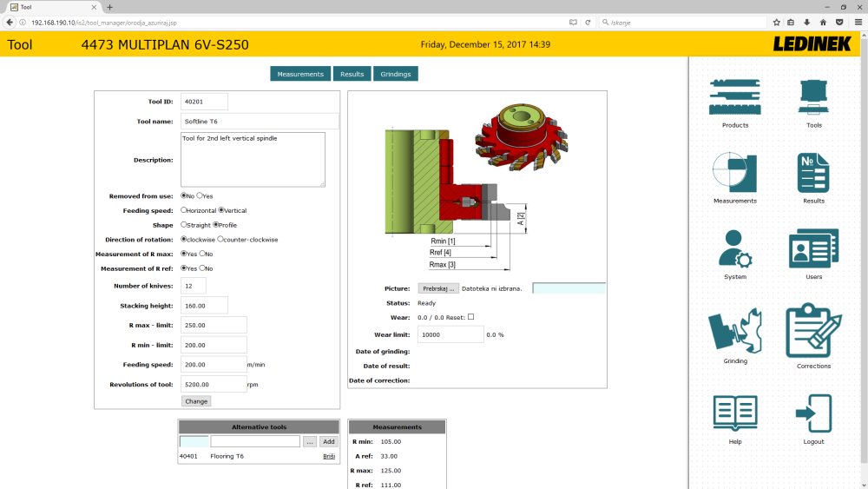Click the bookmarks library icon
Screen dimensions: 868x489
(791, 23)
